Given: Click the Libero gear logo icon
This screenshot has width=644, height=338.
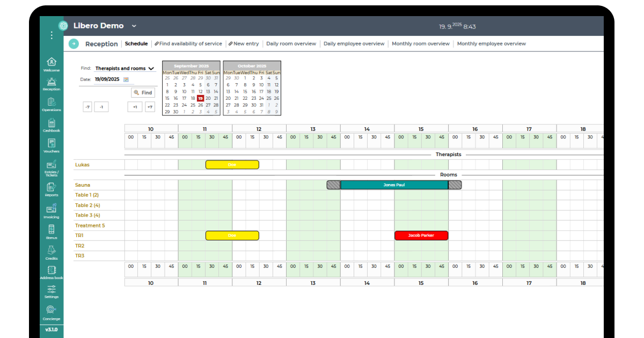Looking at the screenshot, I should pyautogui.click(x=63, y=26).
